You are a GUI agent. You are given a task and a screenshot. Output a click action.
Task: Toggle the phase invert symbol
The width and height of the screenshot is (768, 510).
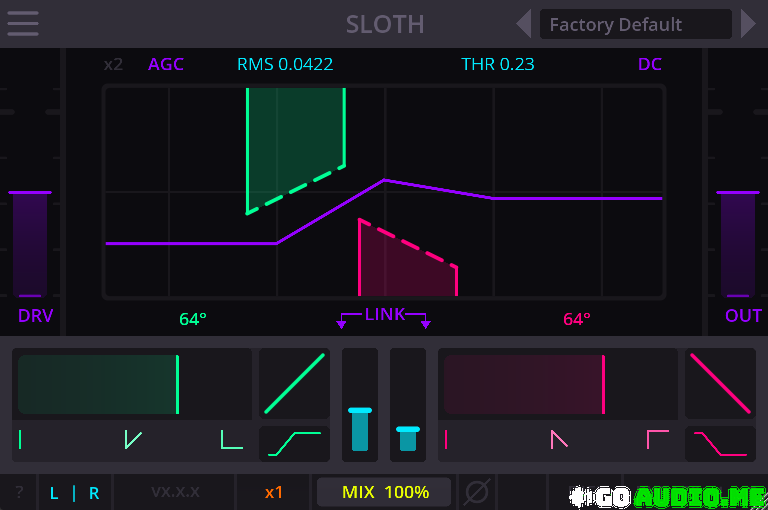[x=477, y=492]
